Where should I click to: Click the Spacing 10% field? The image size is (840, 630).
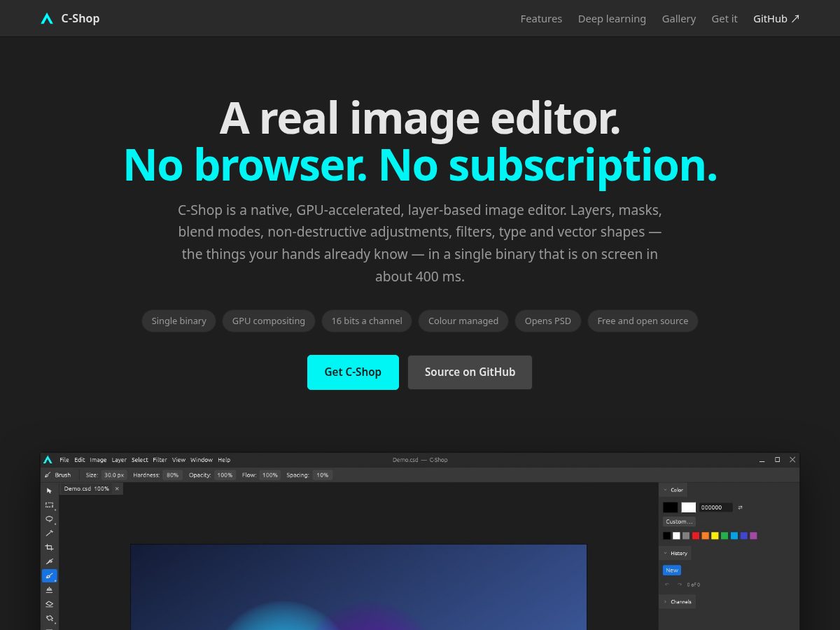coord(322,475)
